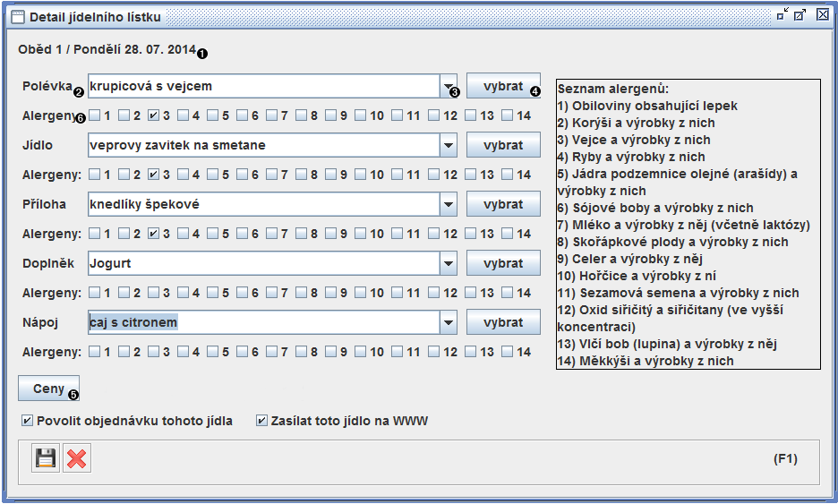The image size is (838, 504).
Task: Click the red X cancel icon
Action: tap(77, 458)
